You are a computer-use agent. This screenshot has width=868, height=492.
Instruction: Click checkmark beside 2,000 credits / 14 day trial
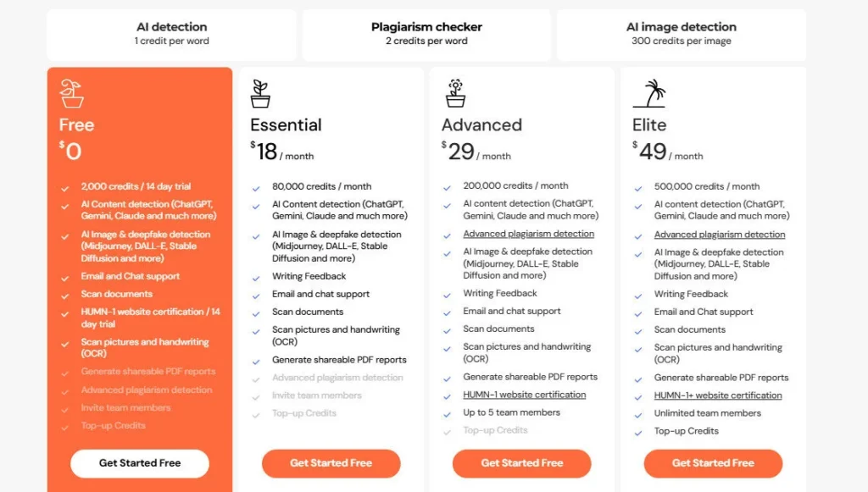coord(65,187)
